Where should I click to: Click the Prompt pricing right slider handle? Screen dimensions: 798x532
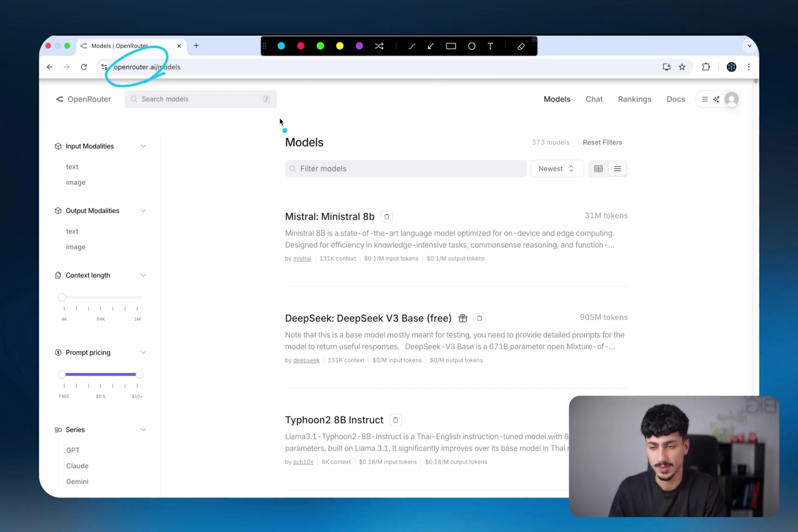tap(139, 374)
